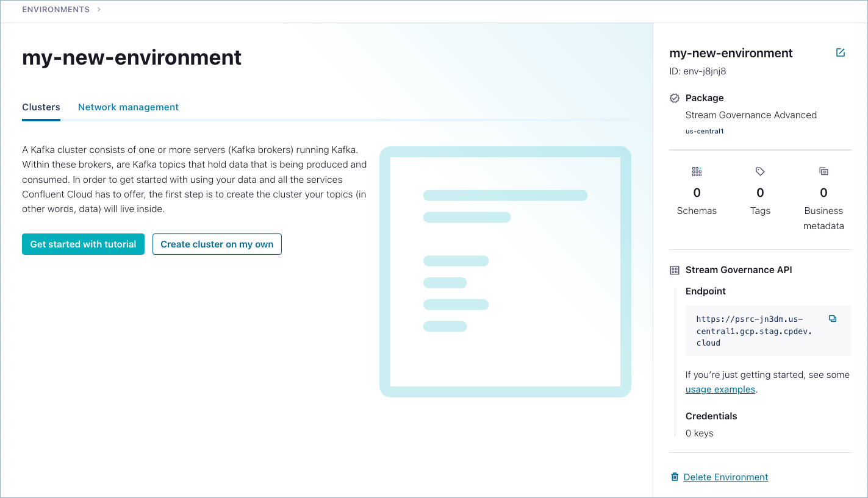Select the Schemas grid icon
The height and width of the screenshot is (498, 868).
click(x=697, y=171)
